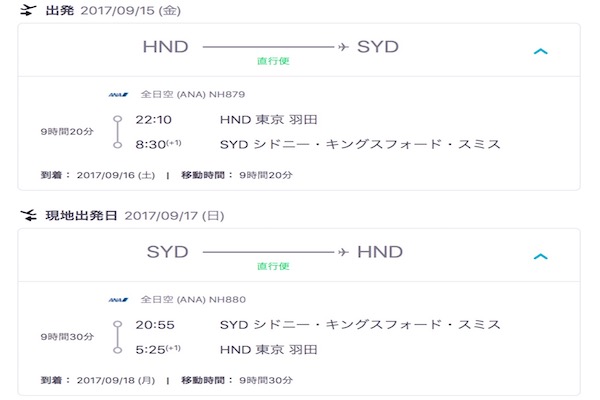Click the NH880 flight timeline circle marker

[117, 337]
